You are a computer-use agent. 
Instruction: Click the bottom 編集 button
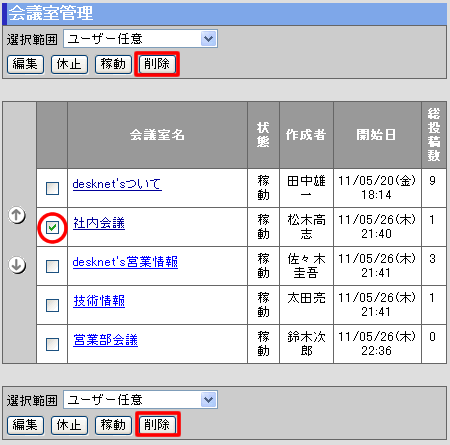click(x=25, y=425)
